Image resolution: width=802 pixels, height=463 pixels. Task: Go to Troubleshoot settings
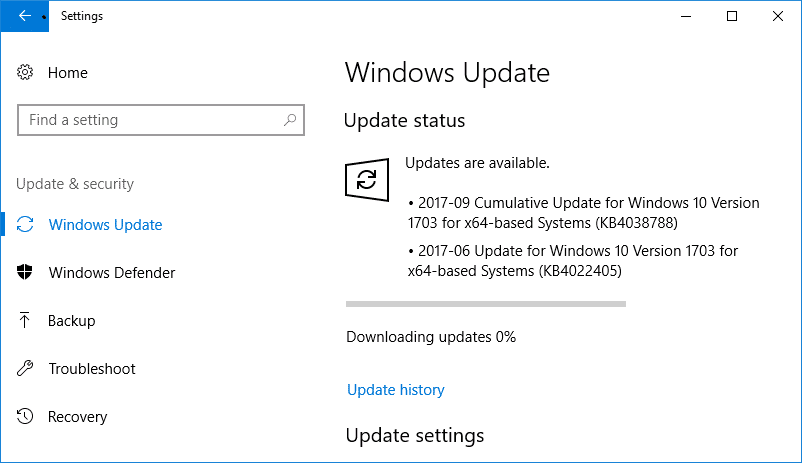pyautogui.click(x=92, y=368)
